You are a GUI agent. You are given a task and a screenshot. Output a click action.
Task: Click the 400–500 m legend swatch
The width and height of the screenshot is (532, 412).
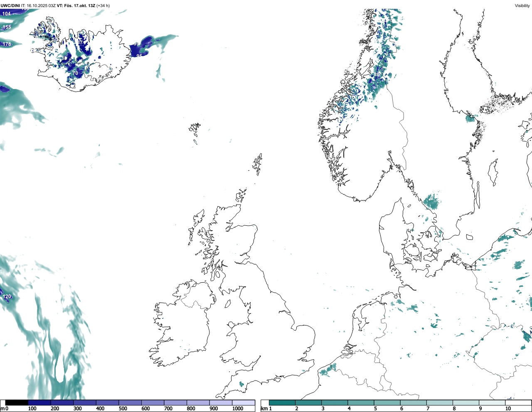click(x=108, y=402)
